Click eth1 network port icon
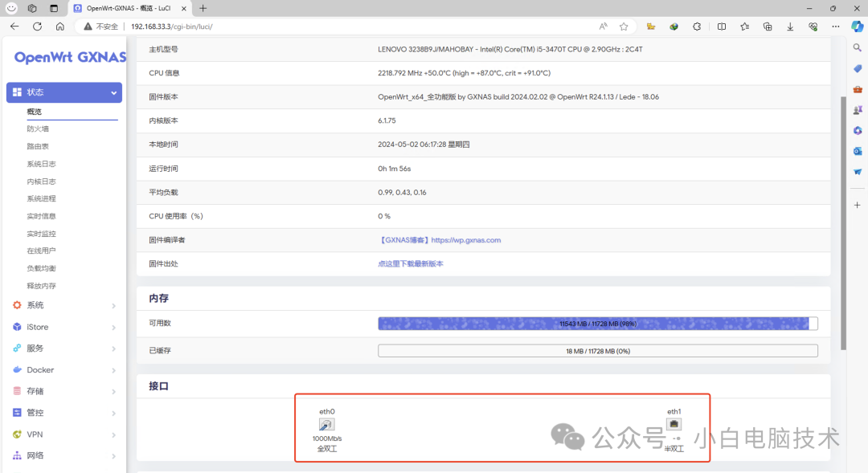 pyautogui.click(x=674, y=424)
